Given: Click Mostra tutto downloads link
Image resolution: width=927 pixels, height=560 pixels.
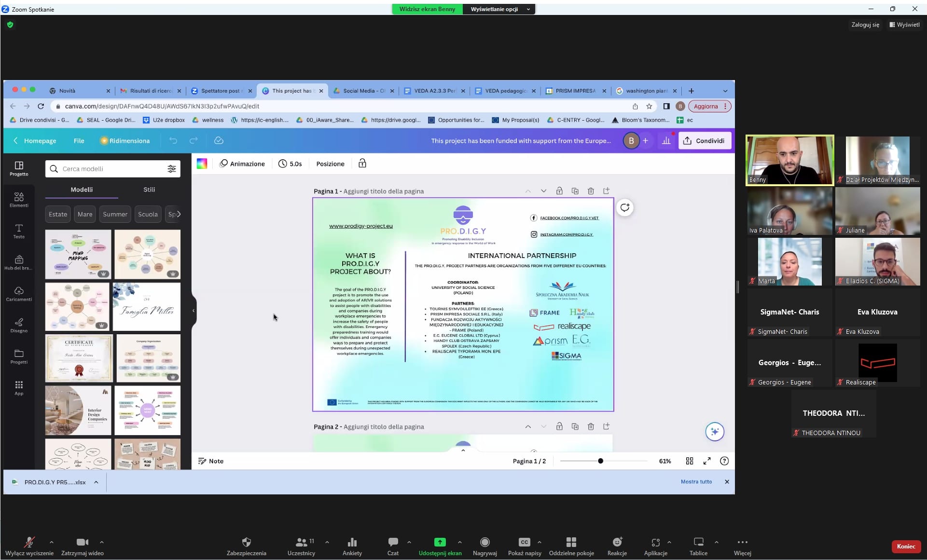Looking at the screenshot, I should tap(696, 482).
